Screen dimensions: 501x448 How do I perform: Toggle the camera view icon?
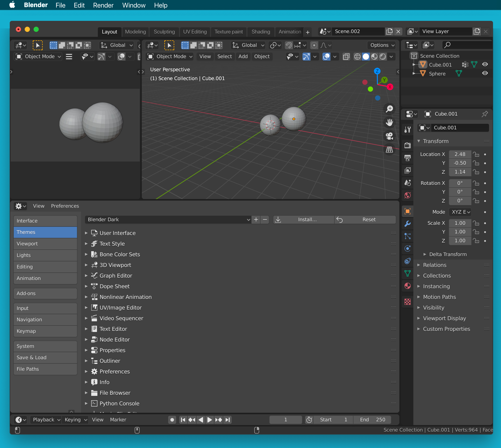coord(389,136)
